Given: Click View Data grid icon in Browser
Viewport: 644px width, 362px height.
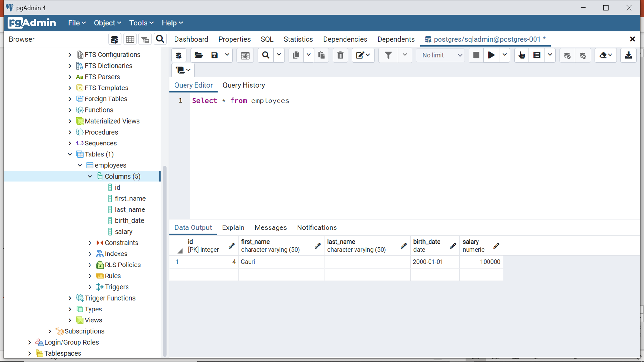Looking at the screenshot, I should [x=130, y=39].
